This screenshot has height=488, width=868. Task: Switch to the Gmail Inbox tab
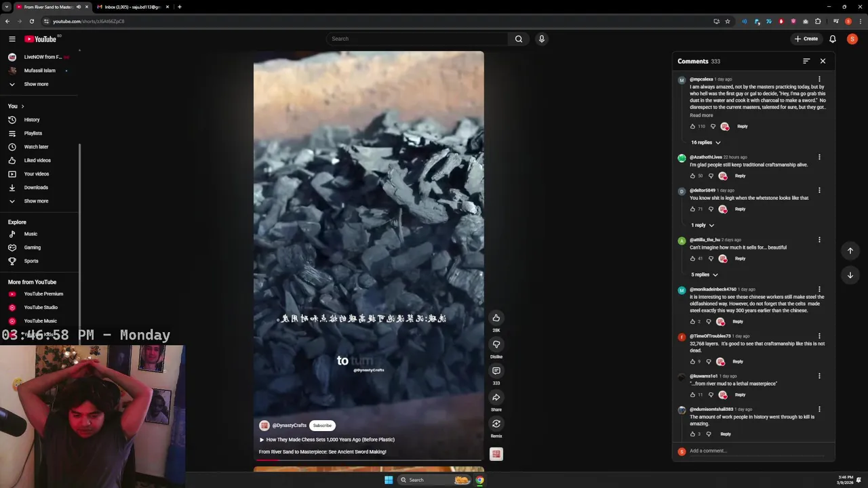[132, 7]
